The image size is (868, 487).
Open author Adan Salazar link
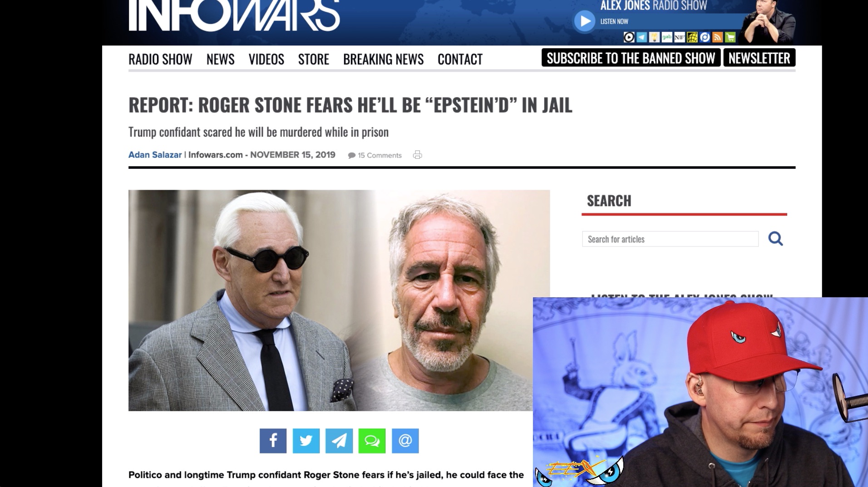coord(155,155)
